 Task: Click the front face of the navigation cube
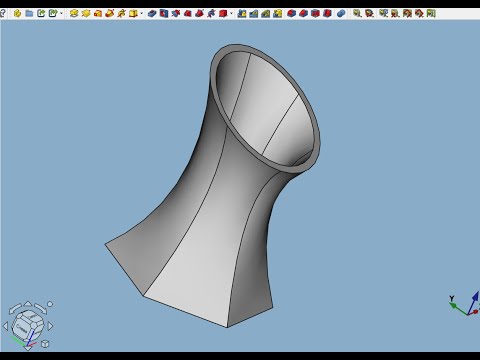coord(22,329)
